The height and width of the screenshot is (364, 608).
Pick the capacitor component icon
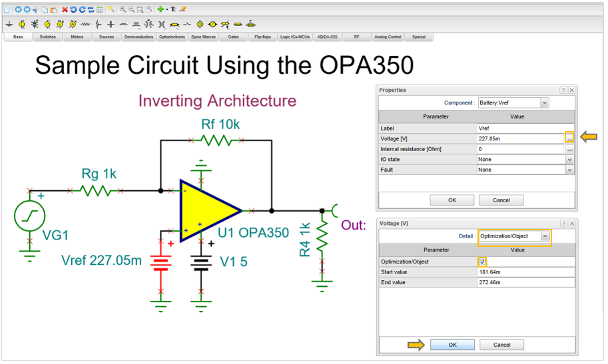tap(111, 24)
